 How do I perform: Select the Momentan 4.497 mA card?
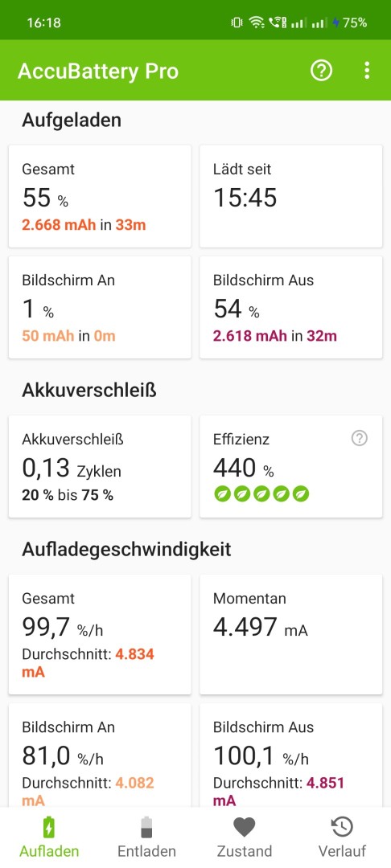(290, 634)
